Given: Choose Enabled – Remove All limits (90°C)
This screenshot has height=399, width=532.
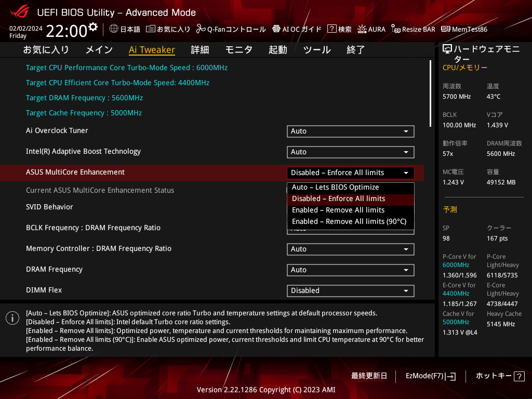Looking at the screenshot, I should 351,221.
